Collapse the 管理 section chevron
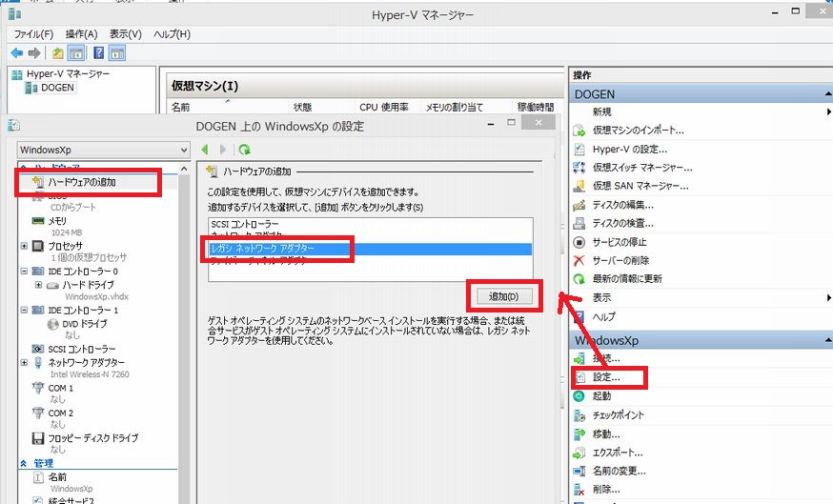This screenshot has height=504, width=833. (25, 462)
